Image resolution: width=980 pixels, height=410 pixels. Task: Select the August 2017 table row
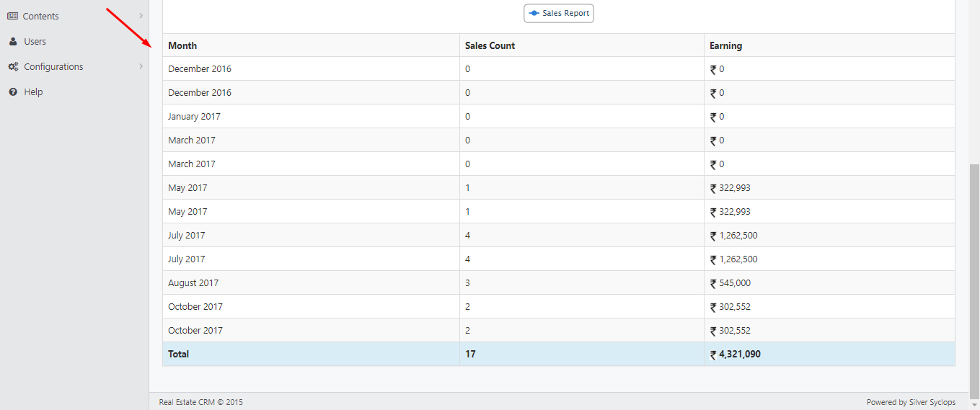tap(559, 283)
